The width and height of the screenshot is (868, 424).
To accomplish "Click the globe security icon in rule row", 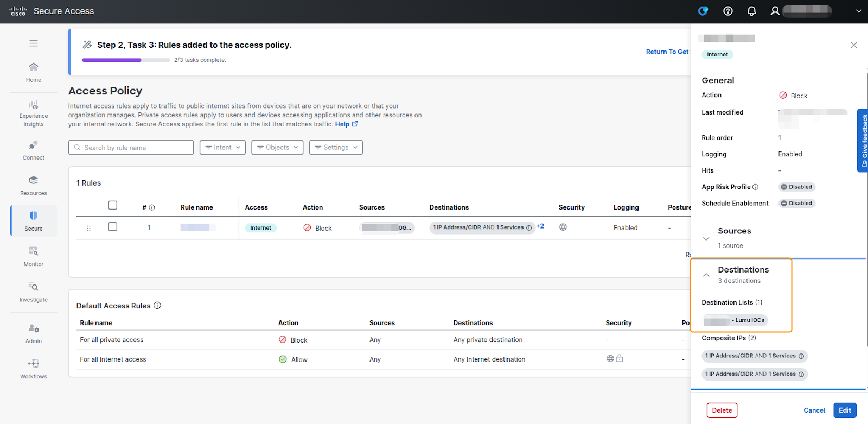I will (x=563, y=227).
